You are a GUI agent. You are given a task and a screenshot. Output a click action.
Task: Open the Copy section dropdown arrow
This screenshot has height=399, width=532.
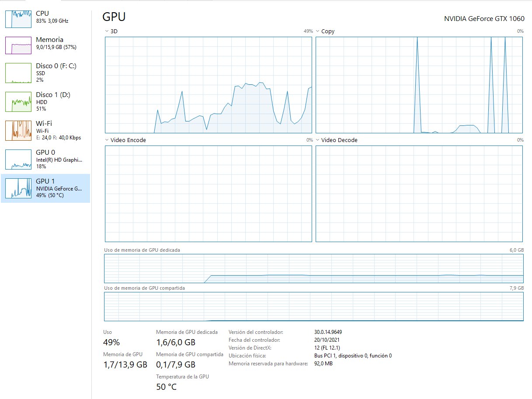[317, 31]
